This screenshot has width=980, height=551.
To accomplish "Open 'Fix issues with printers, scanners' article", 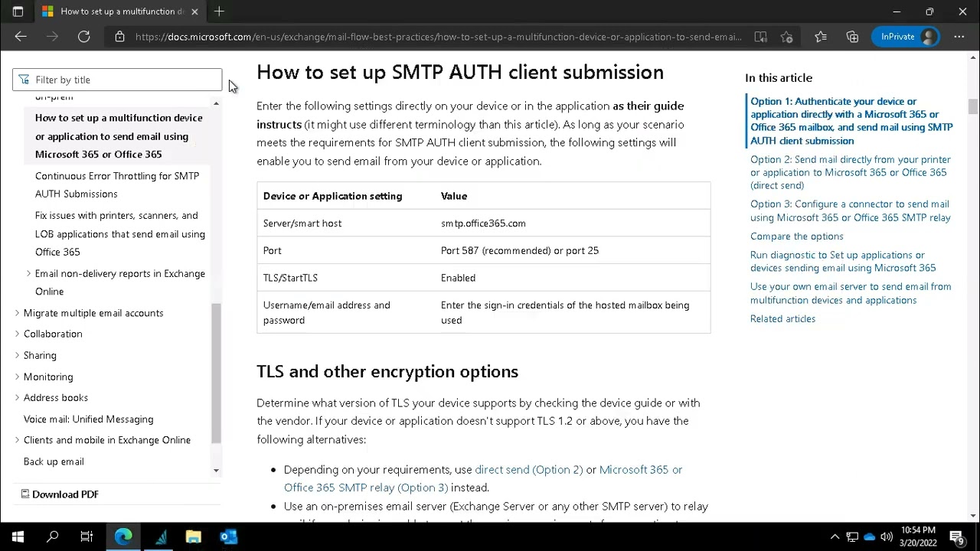I will tap(120, 233).
